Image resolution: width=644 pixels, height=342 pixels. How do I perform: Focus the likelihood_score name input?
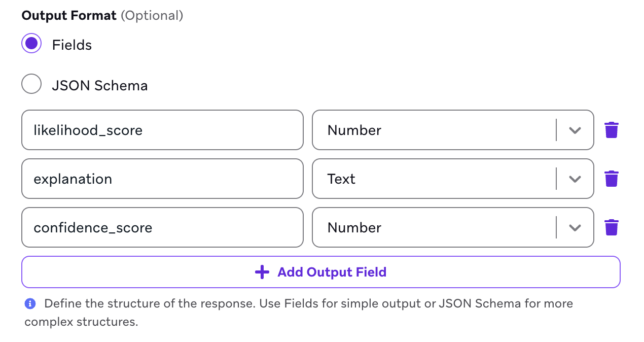pyautogui.click(x=162, y=130)
